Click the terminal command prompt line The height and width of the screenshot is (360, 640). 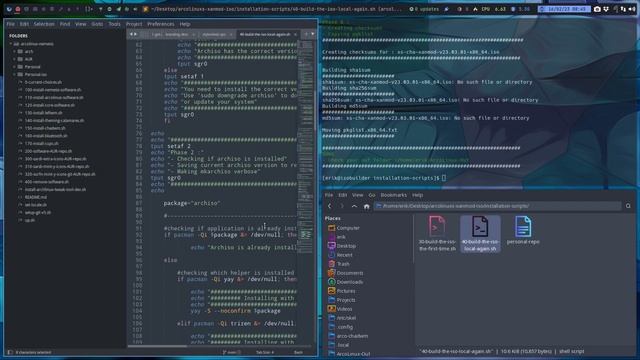[384, 178]
